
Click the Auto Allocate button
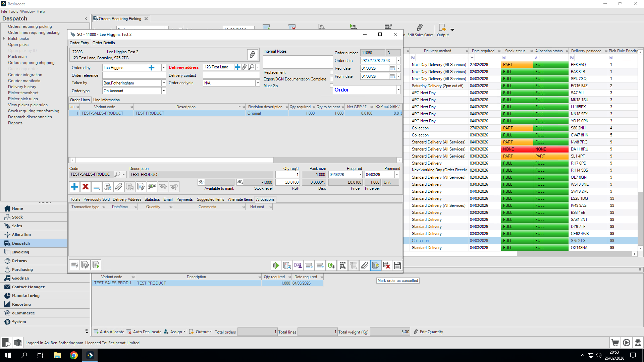109,332
